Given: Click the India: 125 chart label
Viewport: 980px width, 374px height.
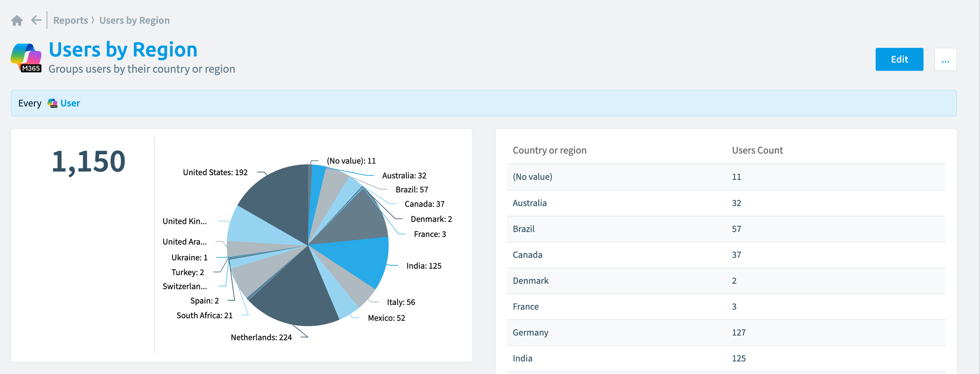Looking at the screenshot, I should click(424, 266).
